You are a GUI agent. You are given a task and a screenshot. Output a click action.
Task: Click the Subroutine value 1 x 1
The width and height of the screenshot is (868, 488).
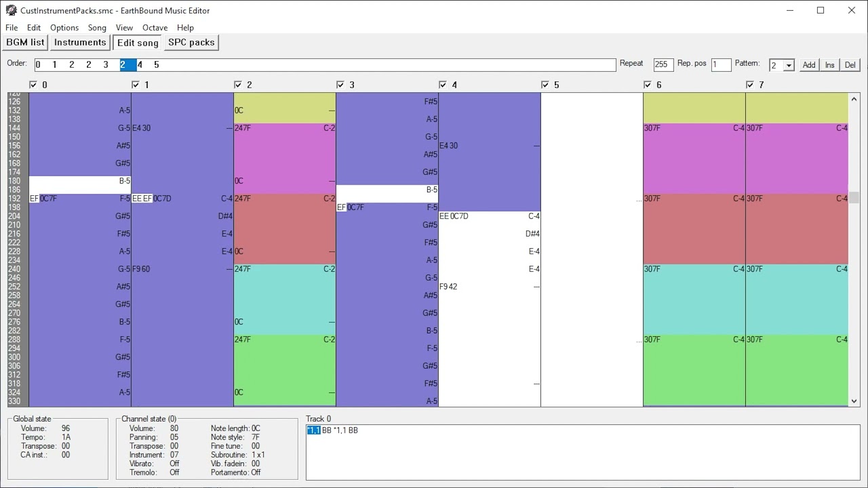click(258, 455)
